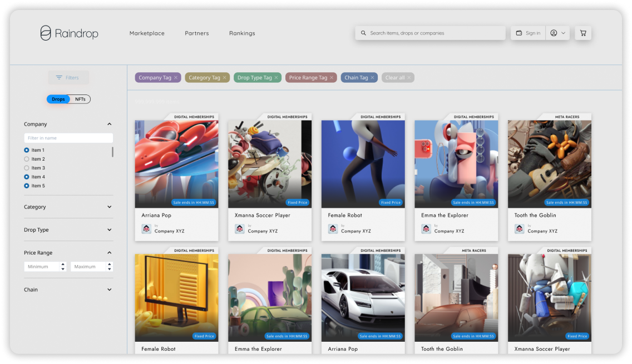This screenshot has height=364, width=632.
Task: Expand the Category filter section
Action: point(109,207)
